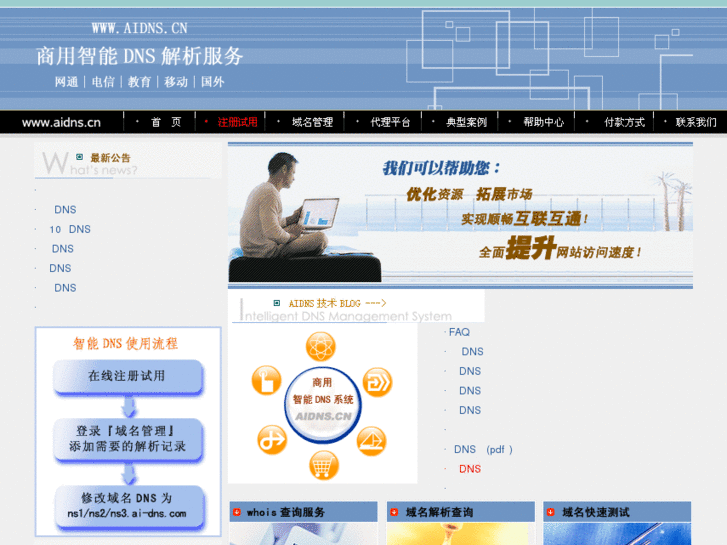Image resolution: width=727 pixels, height=545 pixels.
Task: Click the hand pointer orange icon
Action: tap(266, 380)
